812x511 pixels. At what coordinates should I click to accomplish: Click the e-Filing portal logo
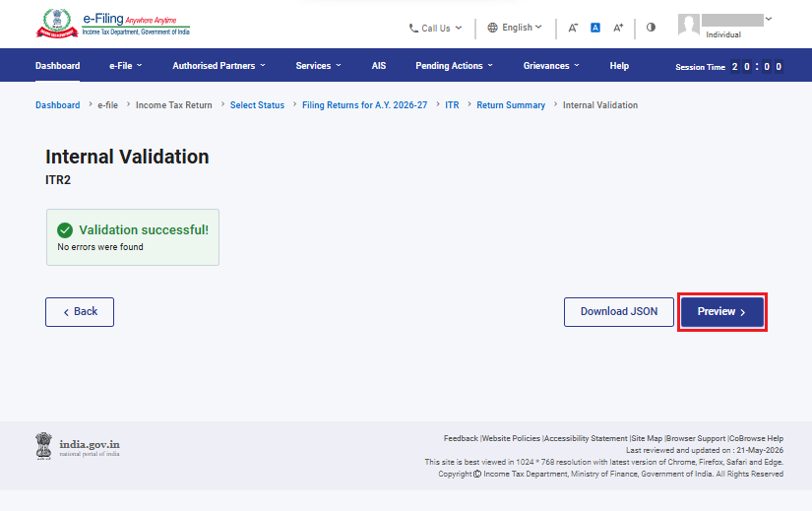113,24
